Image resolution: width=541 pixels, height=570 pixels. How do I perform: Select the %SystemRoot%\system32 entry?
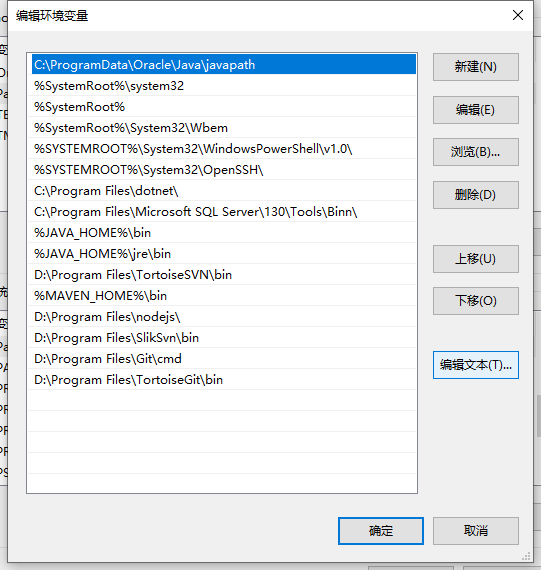click(222, 86)
